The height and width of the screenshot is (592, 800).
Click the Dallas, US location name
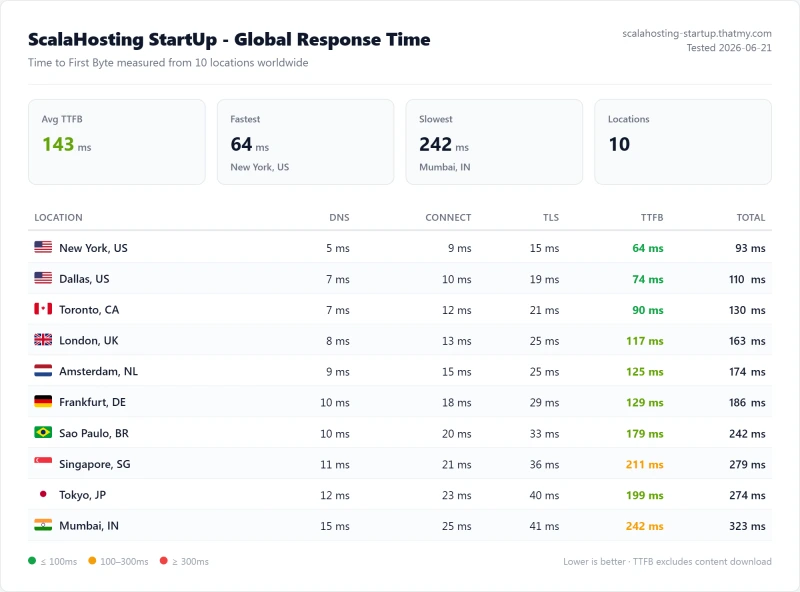coord(84,279)
